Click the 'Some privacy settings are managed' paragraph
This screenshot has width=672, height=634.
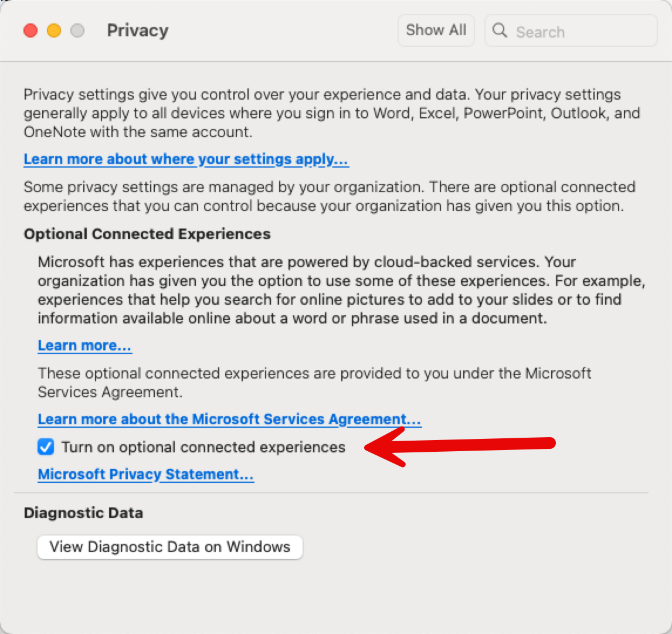(x=329, y=196)
